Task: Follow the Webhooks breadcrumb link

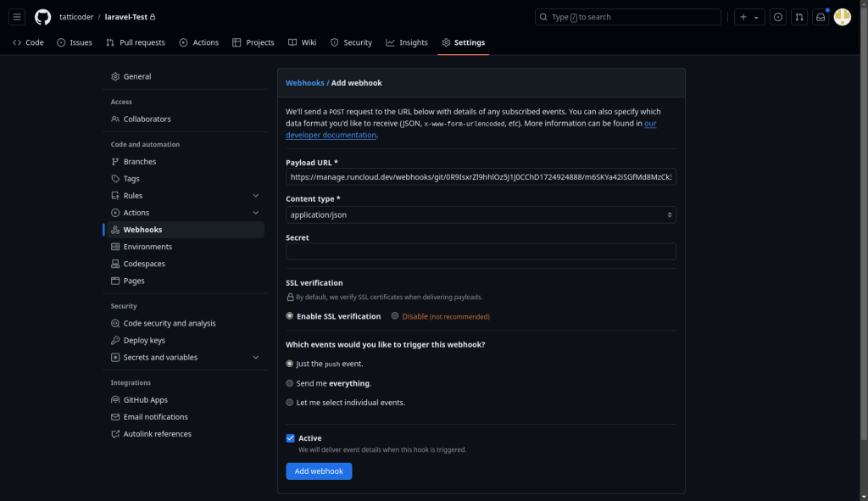Action: (304, 83)
